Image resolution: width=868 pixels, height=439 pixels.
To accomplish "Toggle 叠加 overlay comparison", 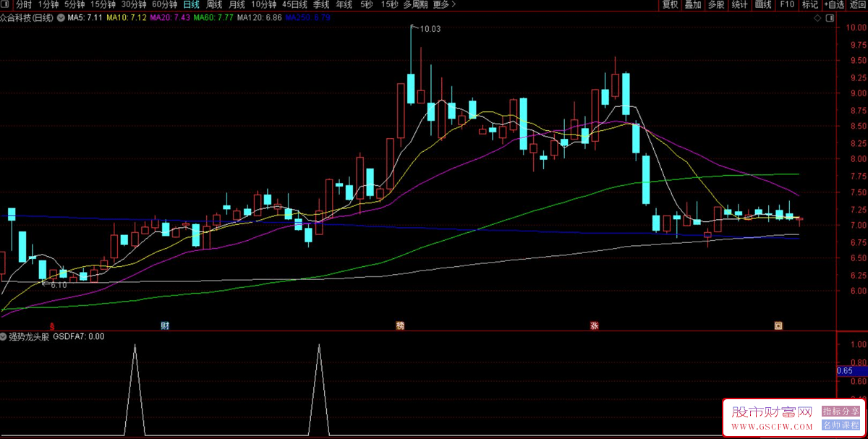I will pyautogui.click(x=693, y=4).
